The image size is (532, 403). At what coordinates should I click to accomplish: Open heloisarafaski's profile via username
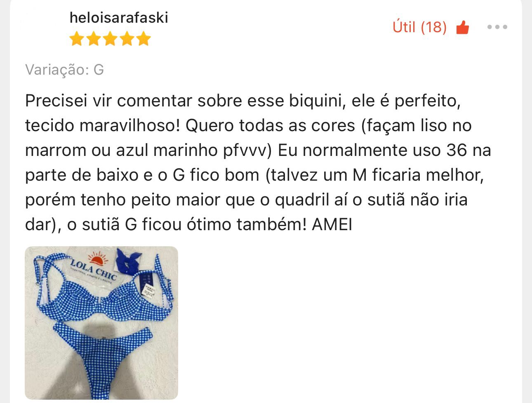pos(119,18)
